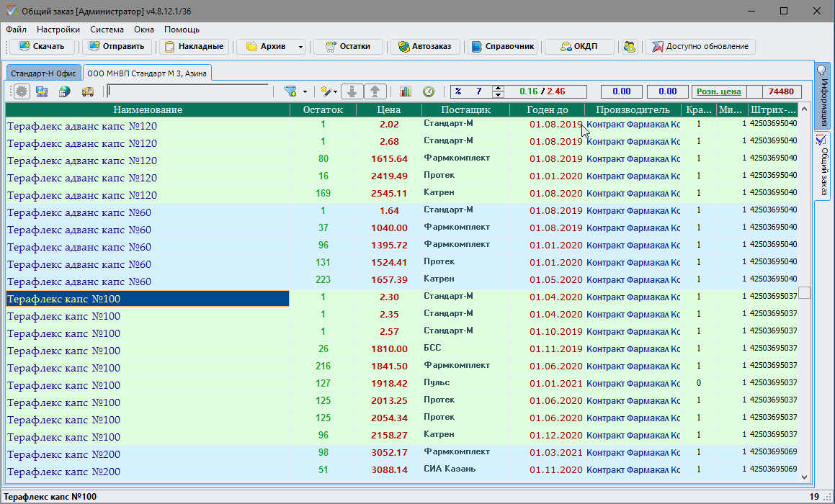
Task: Open the filter dropdown arrow
Action: (x=305, y=92)
